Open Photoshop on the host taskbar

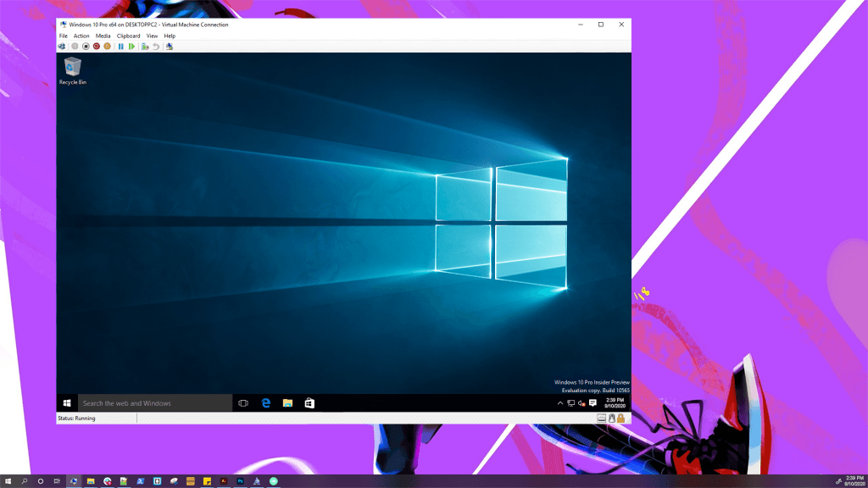[240, 481]
